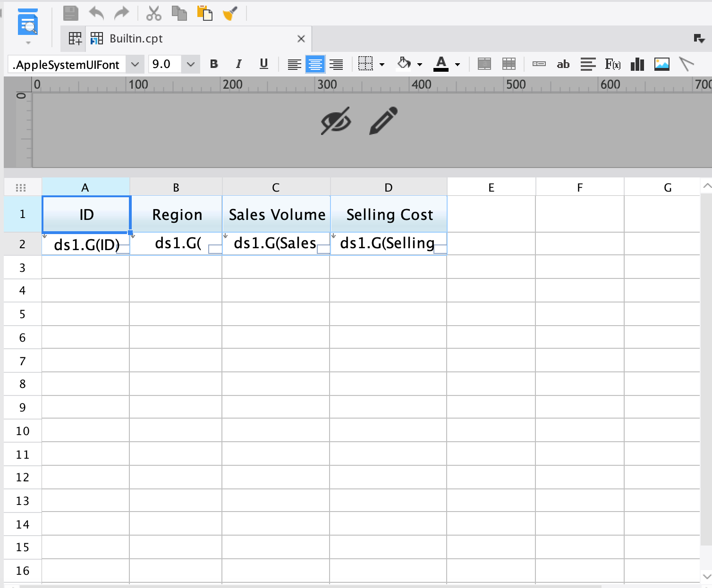Select the line drawing tool

tap(686, 64)
